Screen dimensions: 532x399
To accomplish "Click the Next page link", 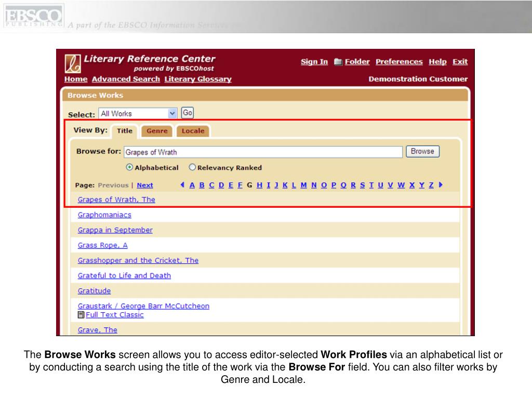I will (x=145, y=185).
